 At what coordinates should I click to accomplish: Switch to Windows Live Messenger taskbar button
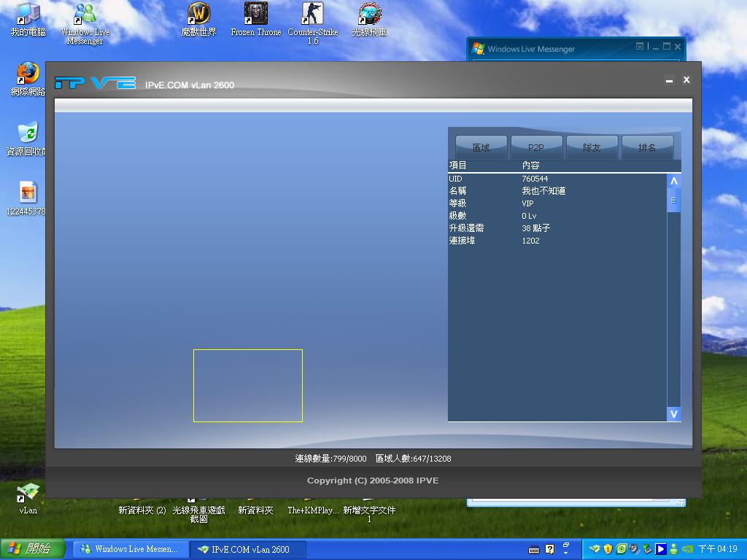(x=131, y=550)
